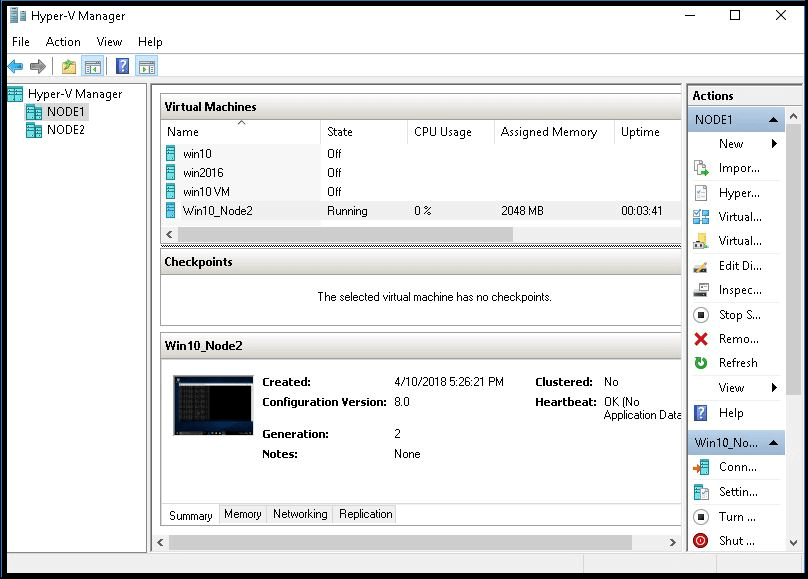Click the Import Virtual Machine icon

[701, 168]
